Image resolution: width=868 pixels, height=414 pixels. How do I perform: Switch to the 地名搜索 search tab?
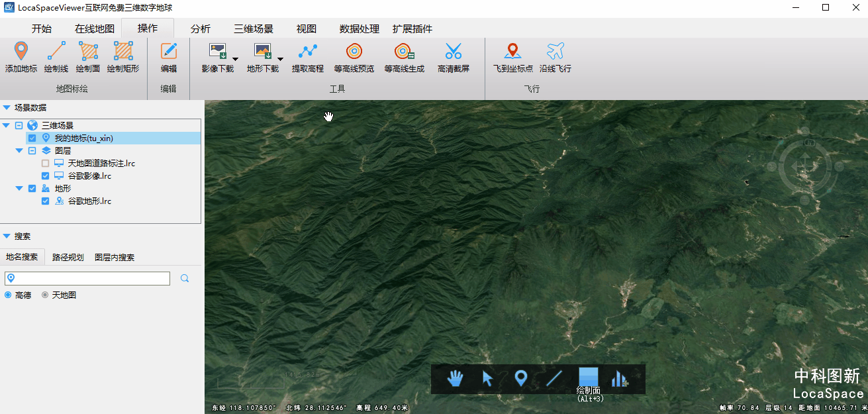22,257
